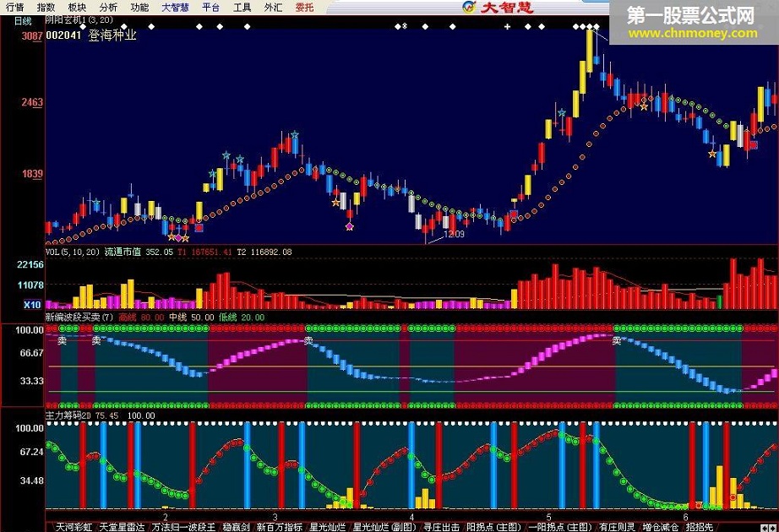Viewport: 779px width, 532px height.
Task: Open the 新百万指标 tab
Action: point(279,527)
